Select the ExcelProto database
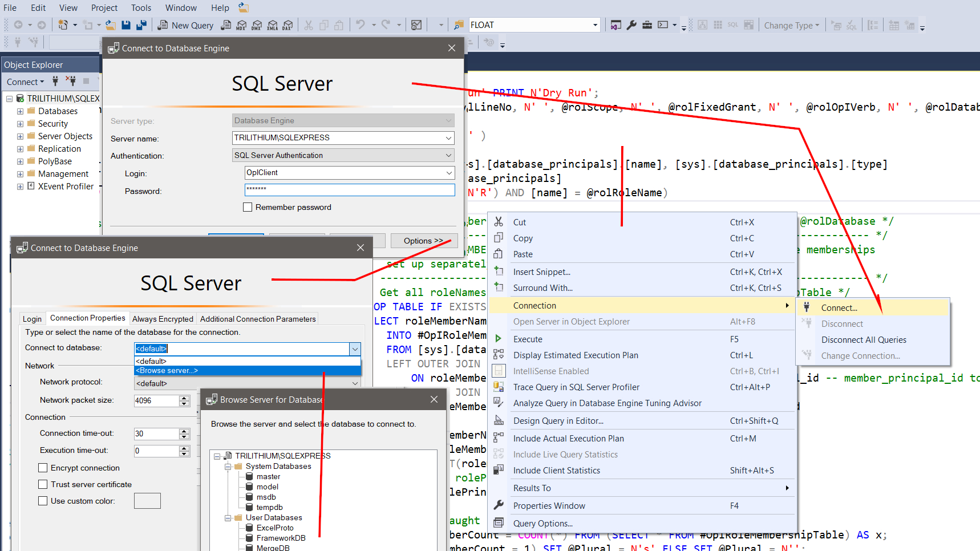Viewport: 980px width, 551px height. [275, 528]
